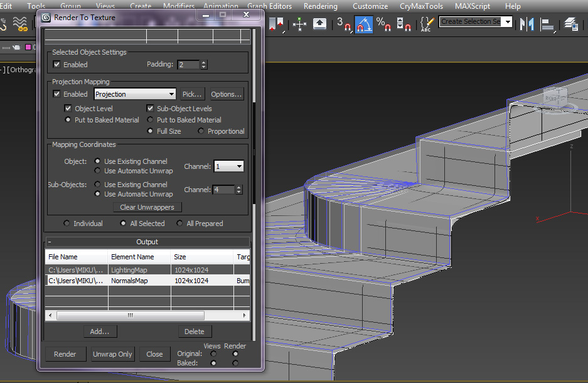Select Object Level Put to Baked Material

[68, 120]
